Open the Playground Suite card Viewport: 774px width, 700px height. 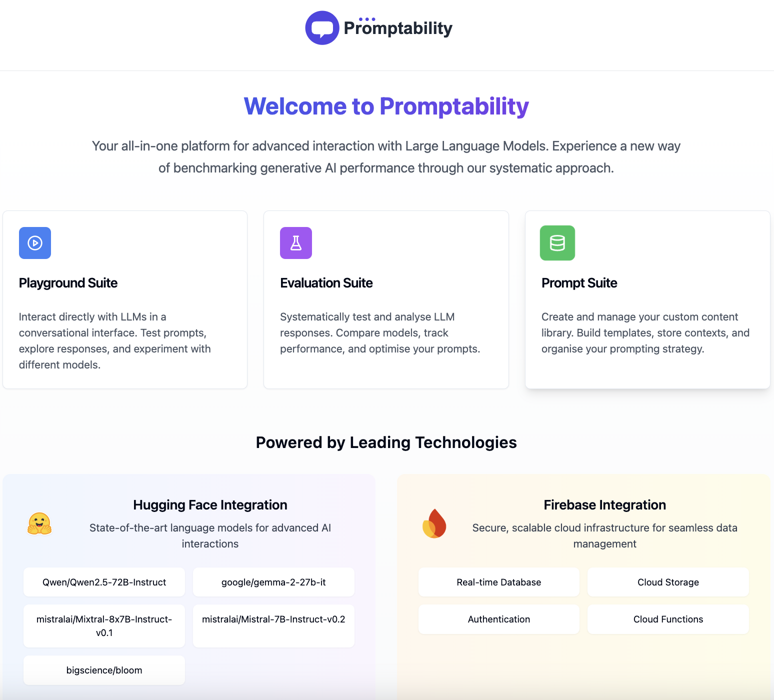click(125, 300)
